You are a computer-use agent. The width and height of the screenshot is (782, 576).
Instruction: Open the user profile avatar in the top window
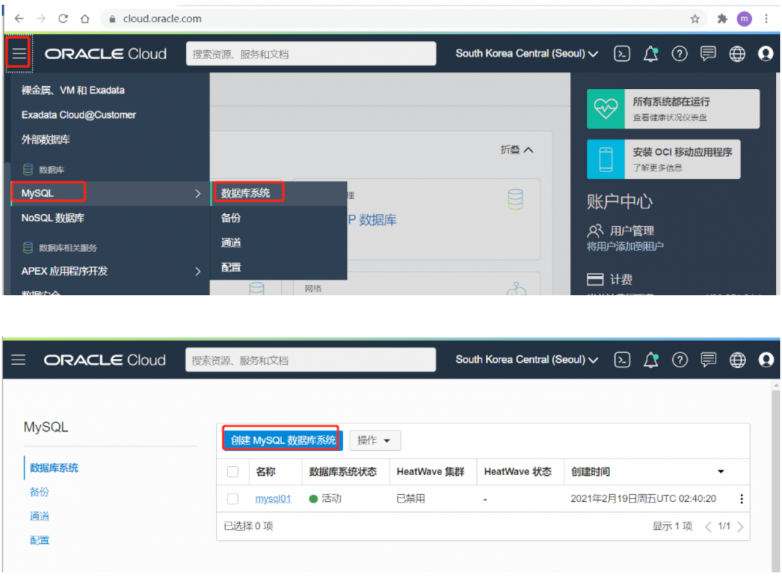(x=766, y=53)
